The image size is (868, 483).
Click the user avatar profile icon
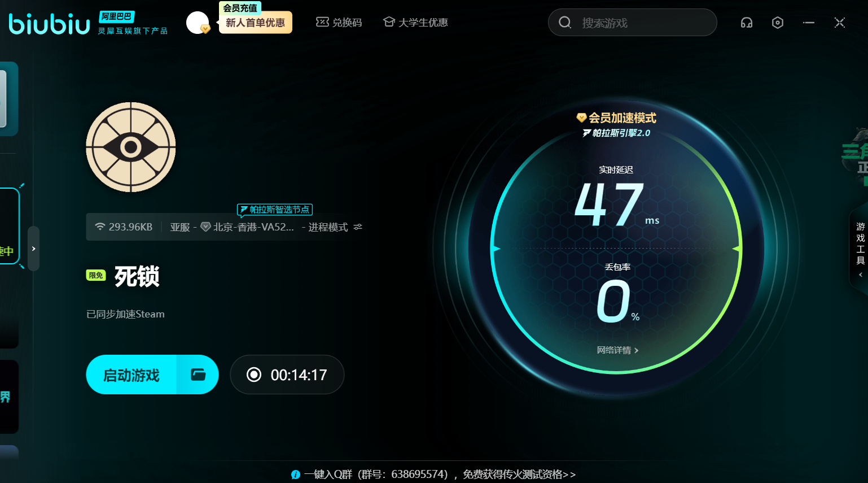(197, 23)
